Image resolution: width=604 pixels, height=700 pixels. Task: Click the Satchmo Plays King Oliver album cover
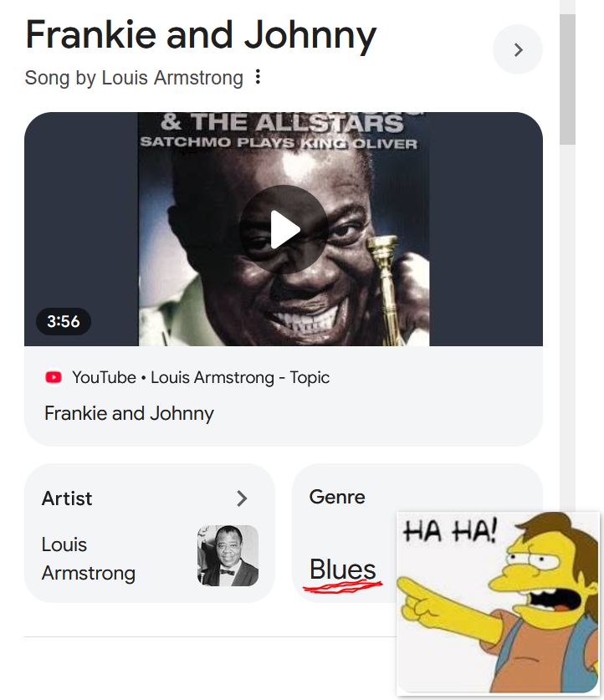click(284, 229)
